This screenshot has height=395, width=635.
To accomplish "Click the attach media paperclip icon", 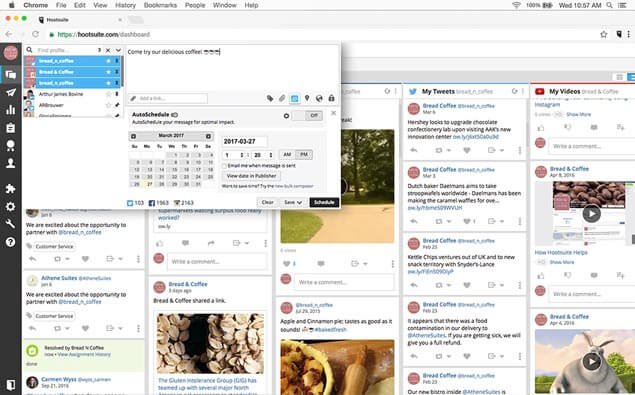I will click(x=282, y=98).
